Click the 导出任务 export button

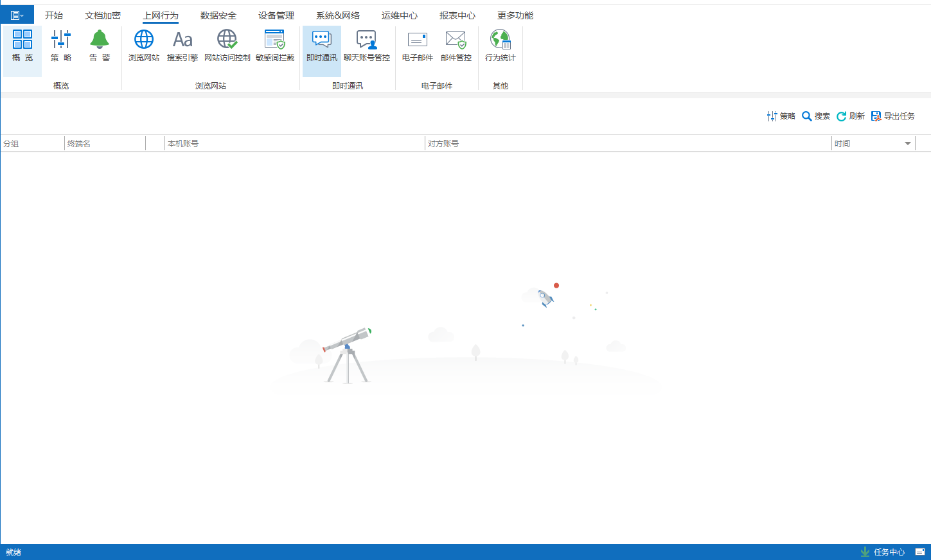pyautogui.click(x=893, y=116)
